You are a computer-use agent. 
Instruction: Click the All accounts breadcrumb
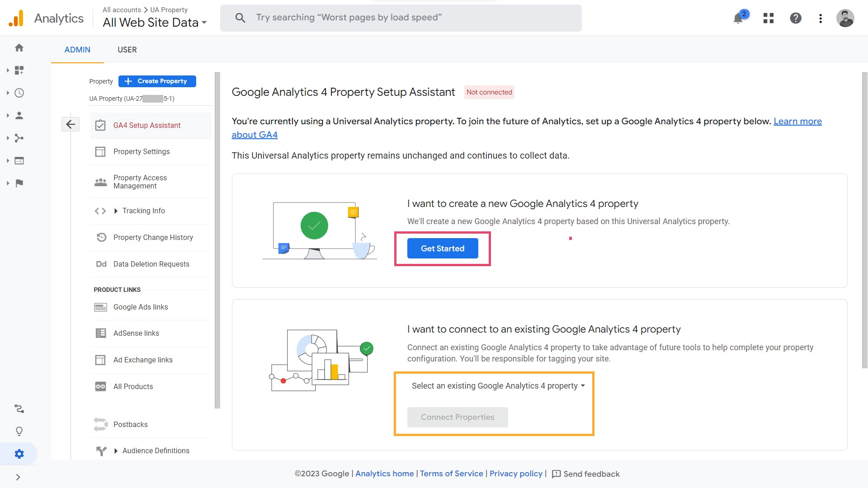122,9
